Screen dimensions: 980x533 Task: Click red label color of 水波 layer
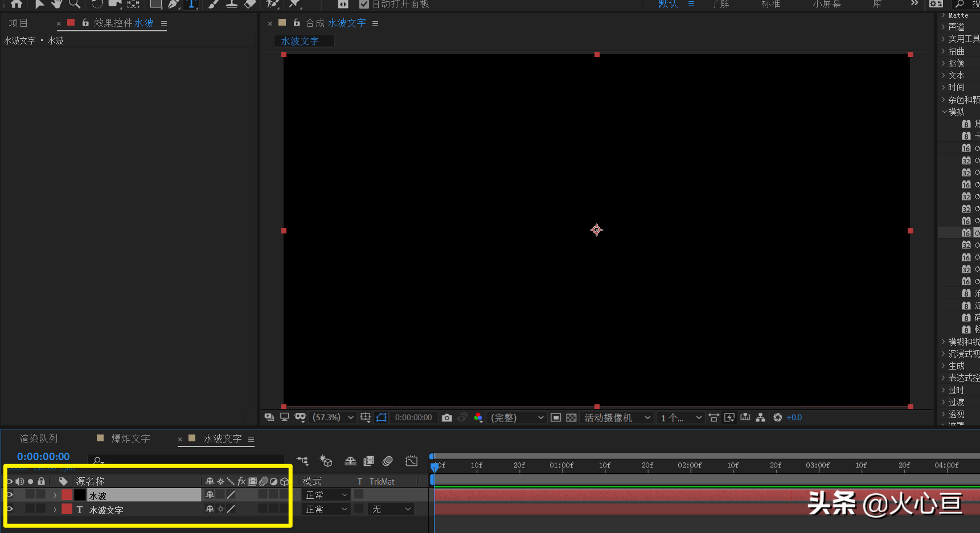click(67, 495)
